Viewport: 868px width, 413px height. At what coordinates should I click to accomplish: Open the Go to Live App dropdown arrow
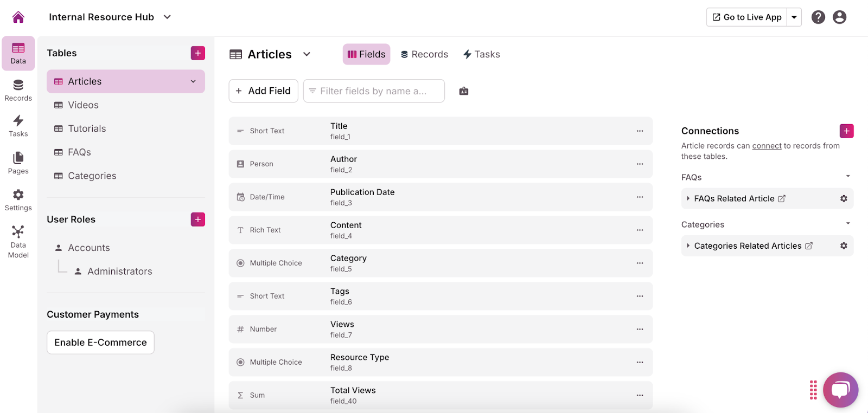click(794, 17)
